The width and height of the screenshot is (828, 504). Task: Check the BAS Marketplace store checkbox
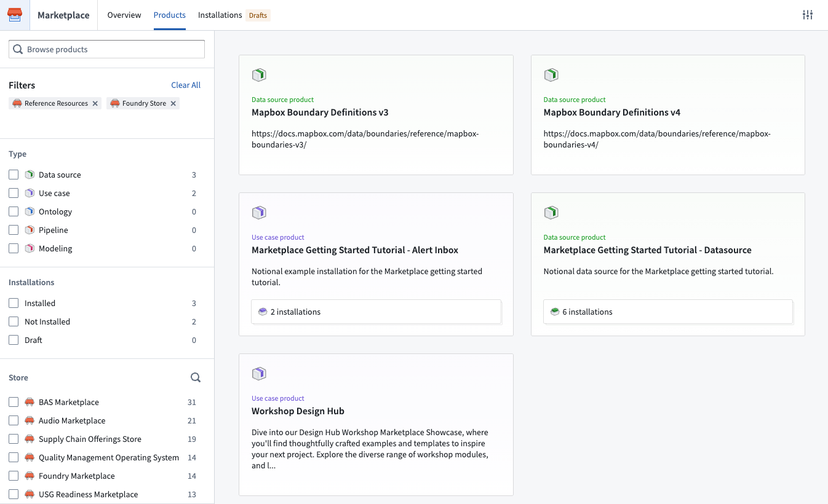[x=14, y=402]
